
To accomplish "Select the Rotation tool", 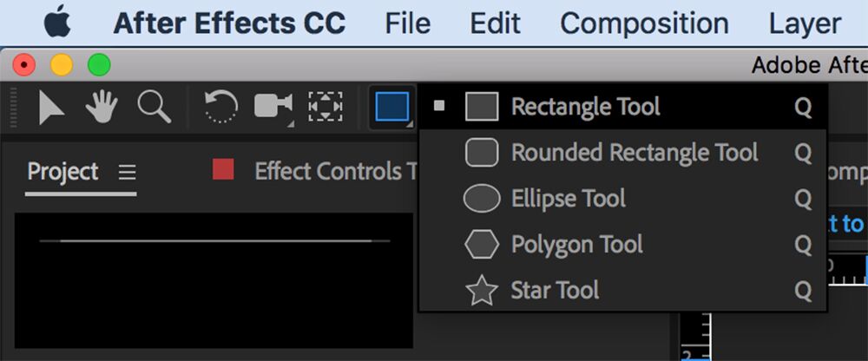I will click(220, 108).
